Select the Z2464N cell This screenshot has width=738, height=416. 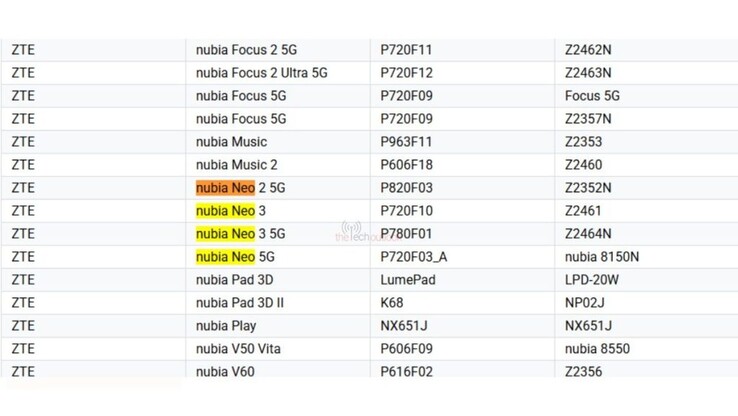(x=588, y=234)
